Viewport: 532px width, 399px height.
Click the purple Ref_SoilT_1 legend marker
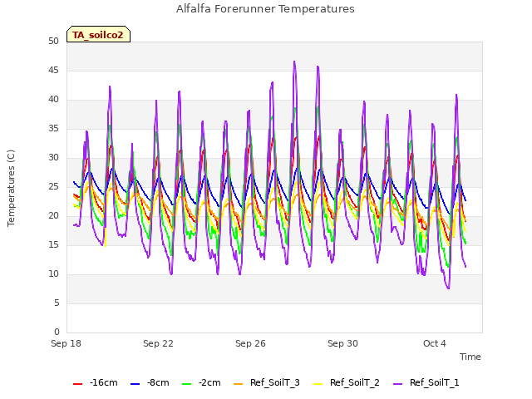398,384
